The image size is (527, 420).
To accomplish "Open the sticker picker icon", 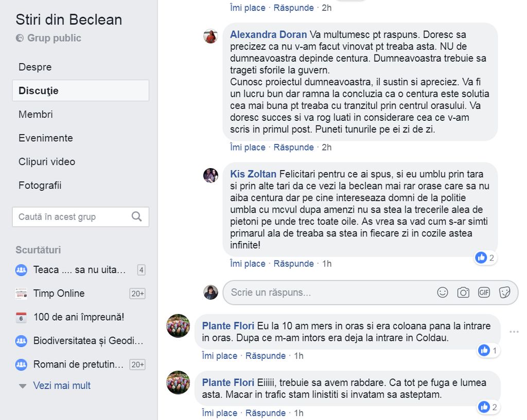I will pyautogui.click(x=505, y=293).
